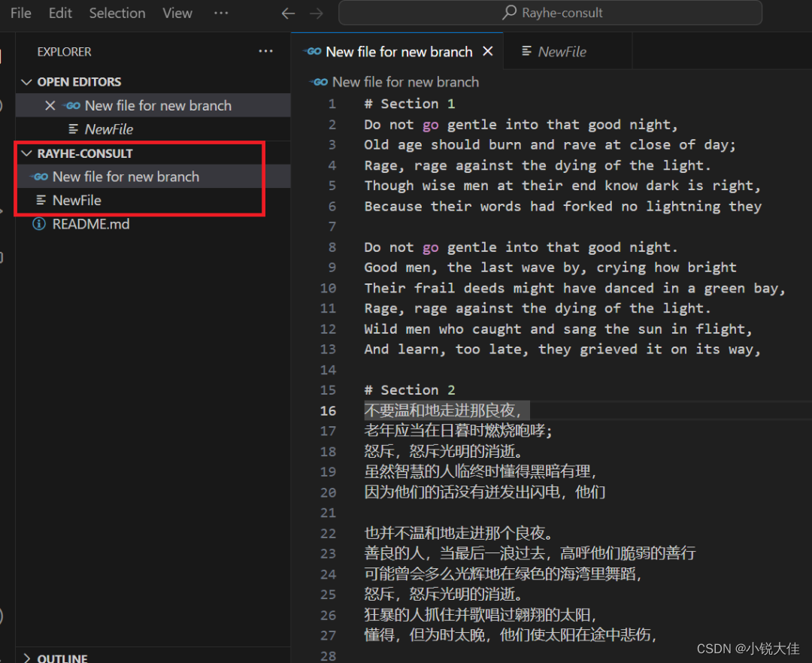This screenshot has height=663, width=812.
Task: Open the menu bar overflow ellipsis
Action: (x=221, y=13)
